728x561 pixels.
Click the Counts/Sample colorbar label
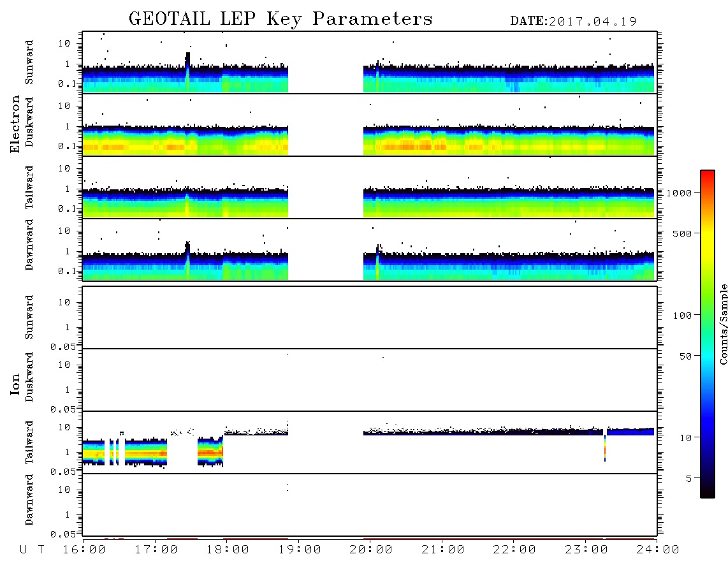click(x=723, y=324)
